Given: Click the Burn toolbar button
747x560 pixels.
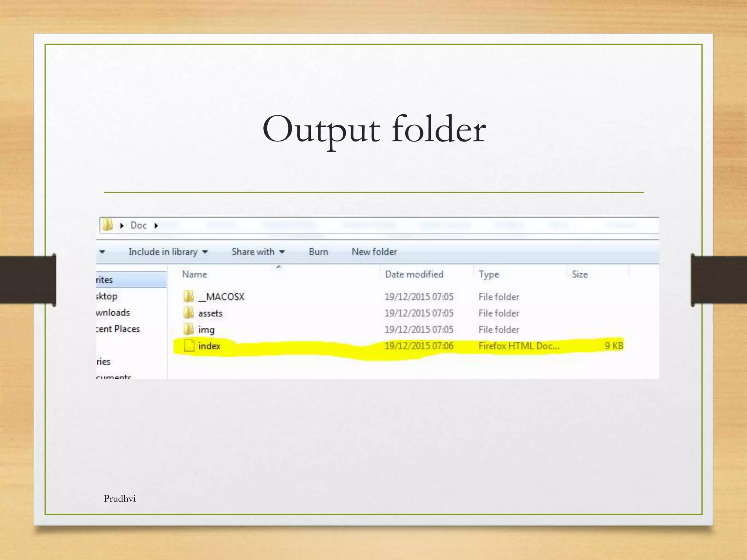Looking at the screenshot, I should (x=318, y=252).
